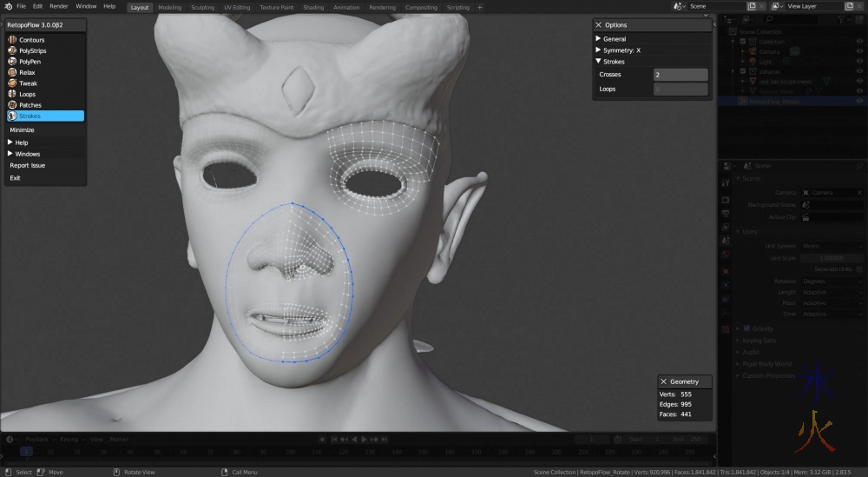Screen dimensions: 868x477
Task: Pick the Tweak tool icon
Action: click(12, 83)
